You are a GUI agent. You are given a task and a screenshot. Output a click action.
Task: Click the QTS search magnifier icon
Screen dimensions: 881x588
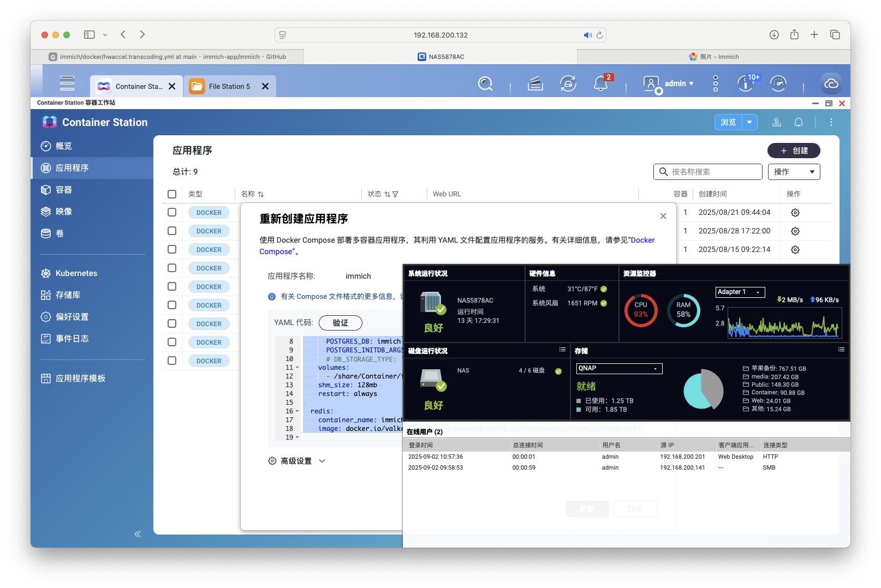click(485, 83)
